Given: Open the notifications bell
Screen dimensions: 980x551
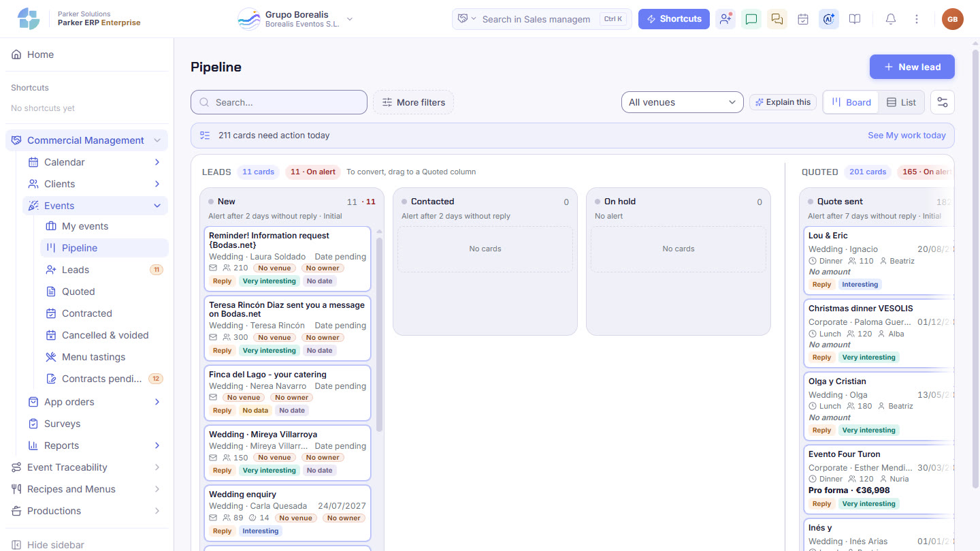Looking at the screenshot, I should click(891, 19).
